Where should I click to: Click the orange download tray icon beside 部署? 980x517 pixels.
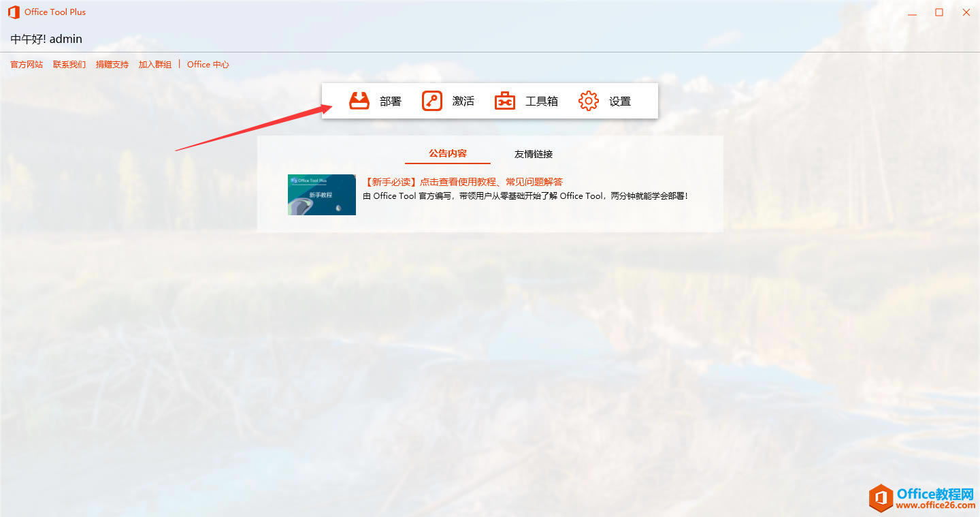(359, 100)
